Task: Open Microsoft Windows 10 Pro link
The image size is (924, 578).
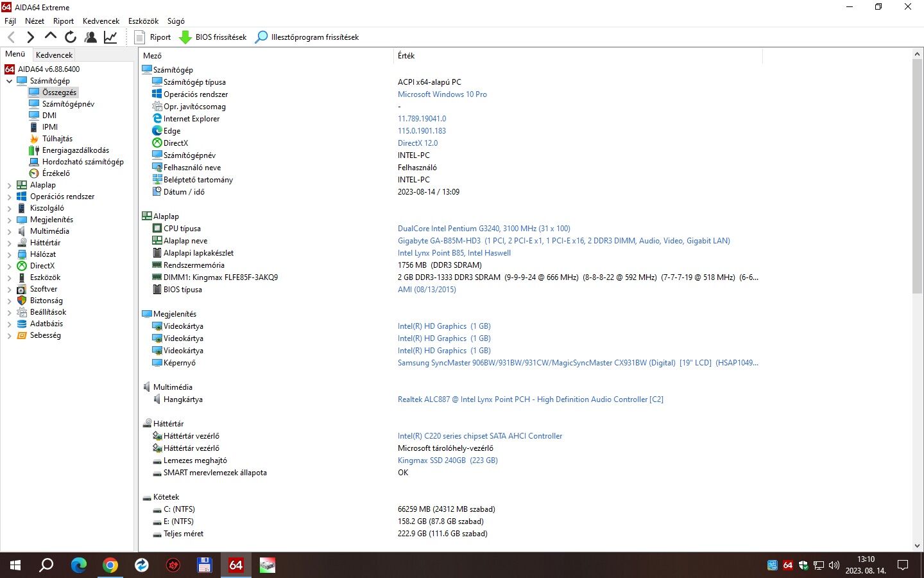Action: coord(442,94)
